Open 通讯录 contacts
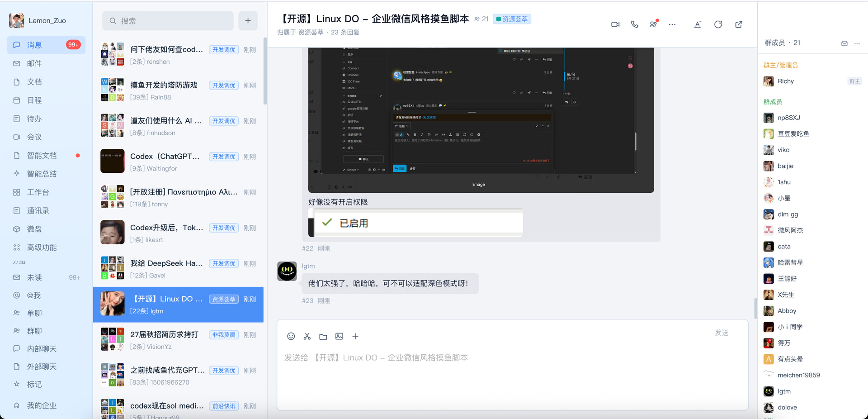Screen dimensions: 868x419 46,210
